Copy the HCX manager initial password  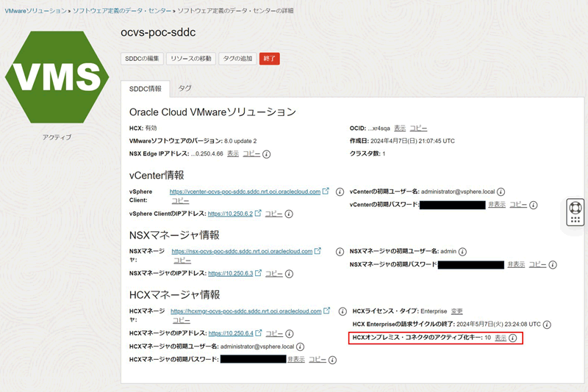pos(318,359)
